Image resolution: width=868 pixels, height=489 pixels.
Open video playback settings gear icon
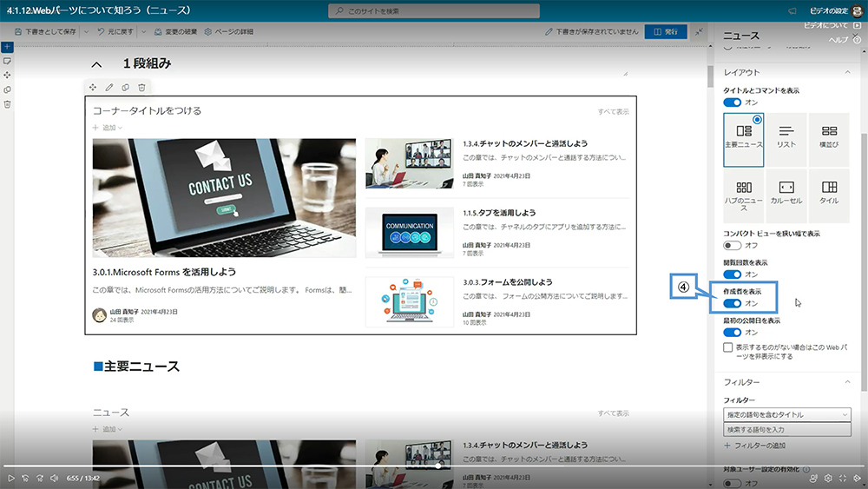[828, 478]
